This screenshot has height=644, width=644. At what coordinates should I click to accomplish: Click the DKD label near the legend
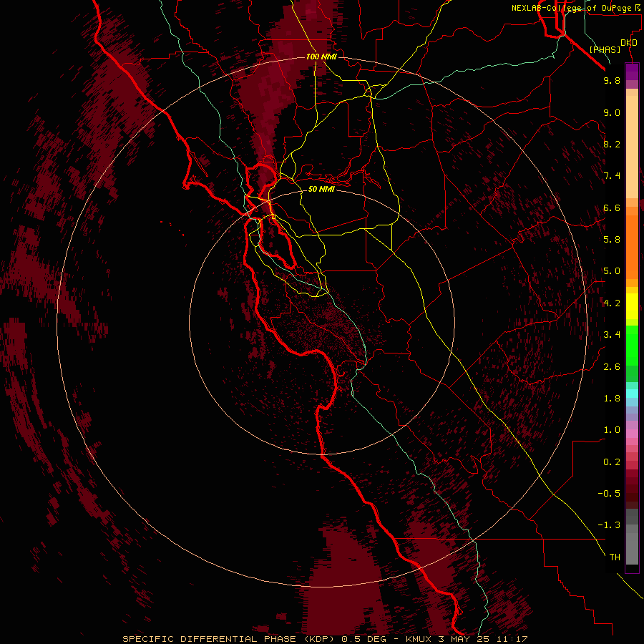(629, 43)
